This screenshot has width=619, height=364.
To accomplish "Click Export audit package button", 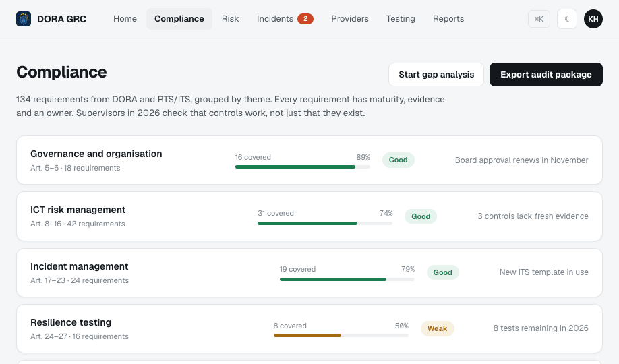I will [546, 74].
